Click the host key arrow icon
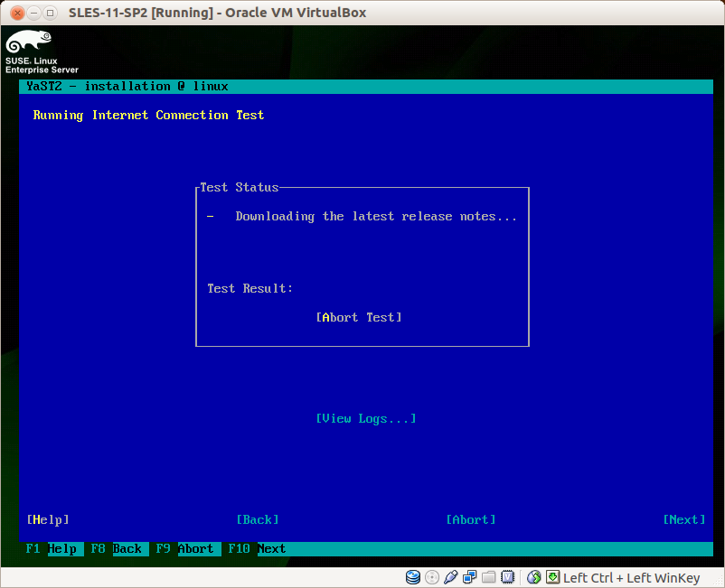 click(x=552, y=577)
